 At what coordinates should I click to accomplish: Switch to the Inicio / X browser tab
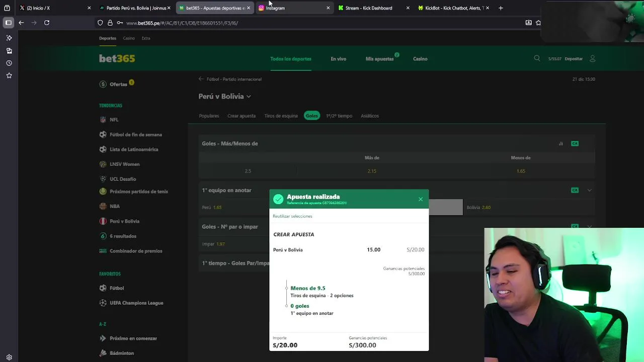[x=54, y=8]
